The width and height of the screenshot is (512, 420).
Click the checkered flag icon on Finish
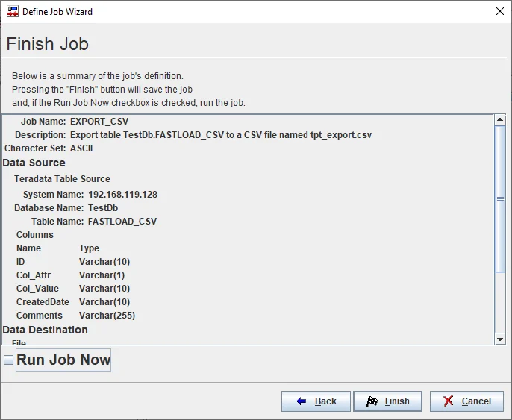click(372, 401)
